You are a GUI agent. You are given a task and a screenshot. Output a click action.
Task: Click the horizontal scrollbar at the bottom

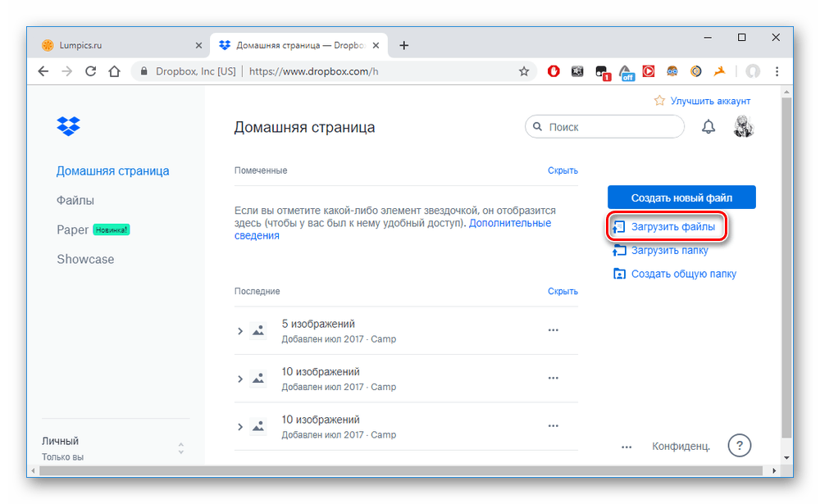pos(401,470)
